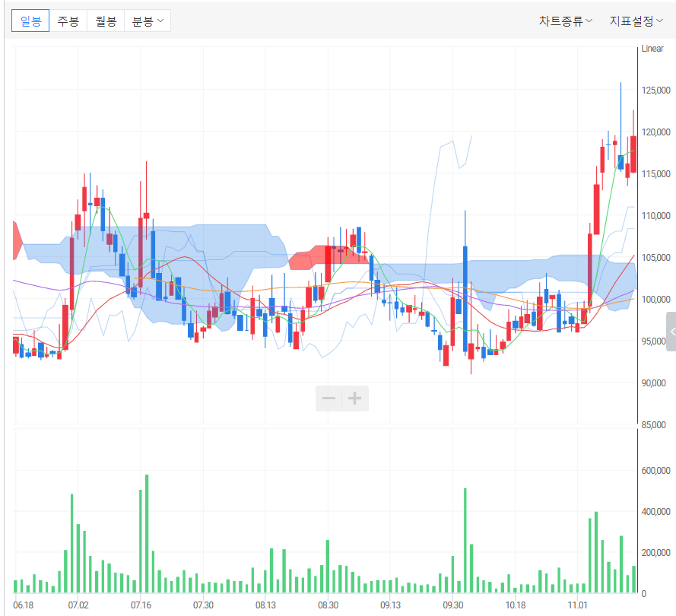
Task: Click the 08.30 date axis label
Action: (328, 605)
